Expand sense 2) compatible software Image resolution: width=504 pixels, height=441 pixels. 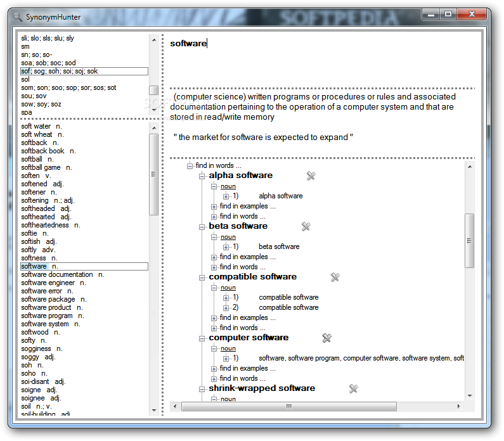tap(226, 308)
